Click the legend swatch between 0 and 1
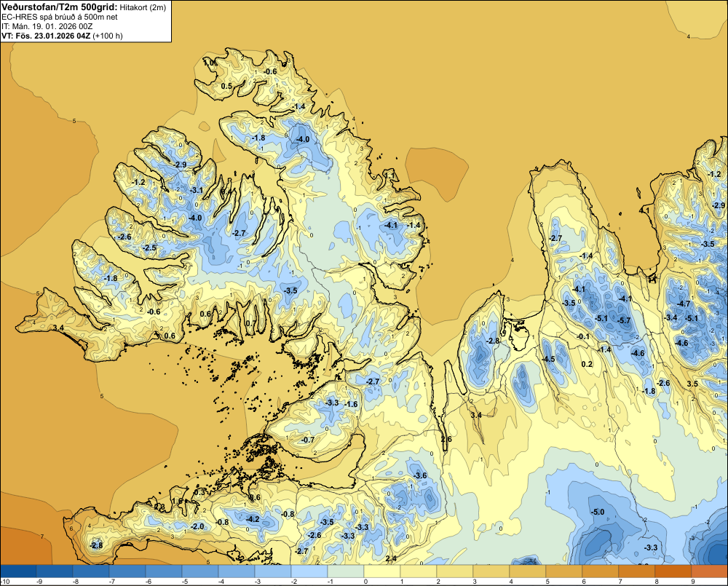Screen dimensions: 728x586 382,571
